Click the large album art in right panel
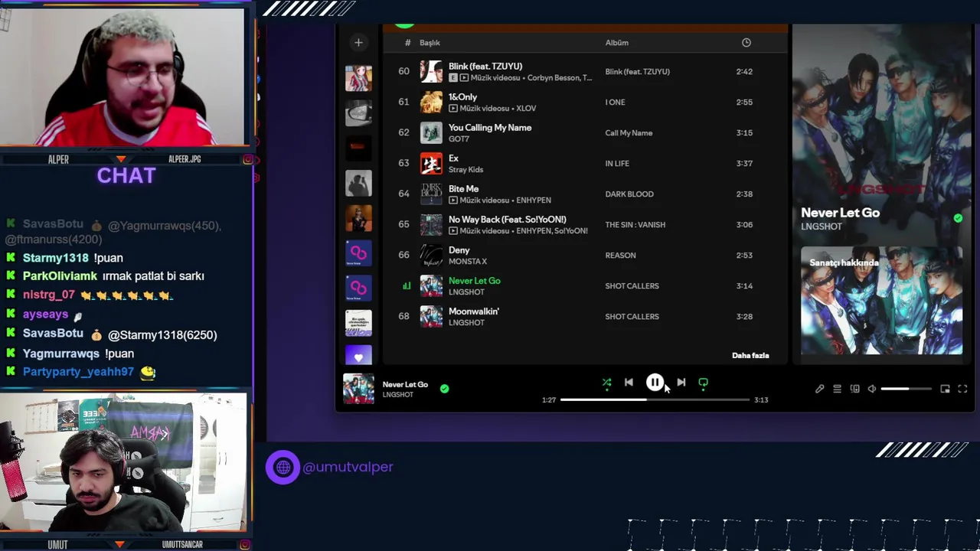980x551 pixels. point(881,115)
